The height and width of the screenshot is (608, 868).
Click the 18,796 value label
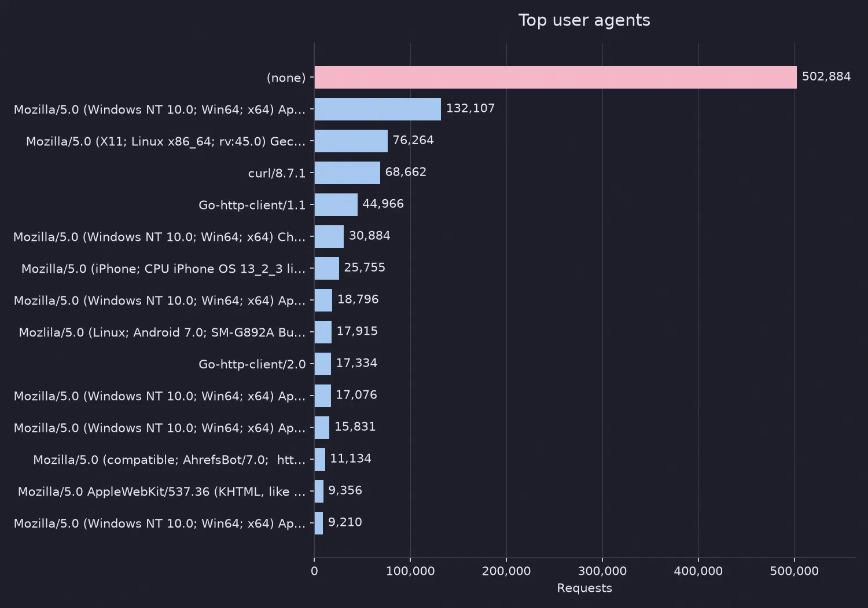click(x=358, y=299)
